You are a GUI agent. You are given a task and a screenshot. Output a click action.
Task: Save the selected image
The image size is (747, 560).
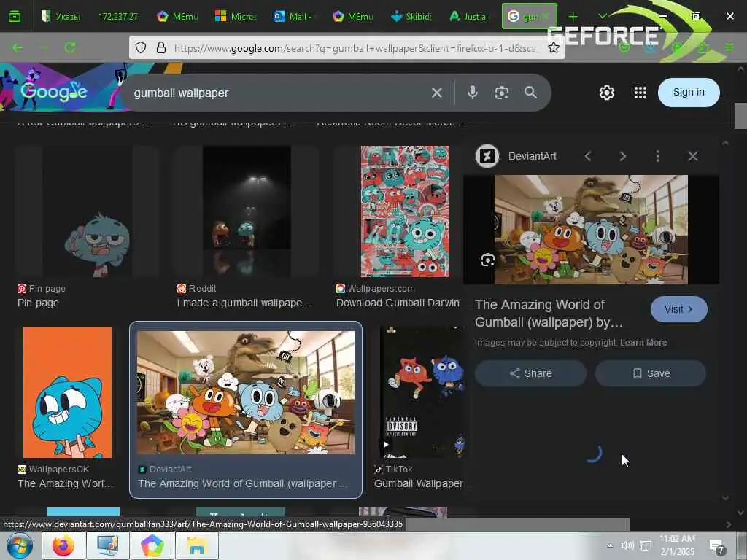pyautogui.click(x=651, y=373)
